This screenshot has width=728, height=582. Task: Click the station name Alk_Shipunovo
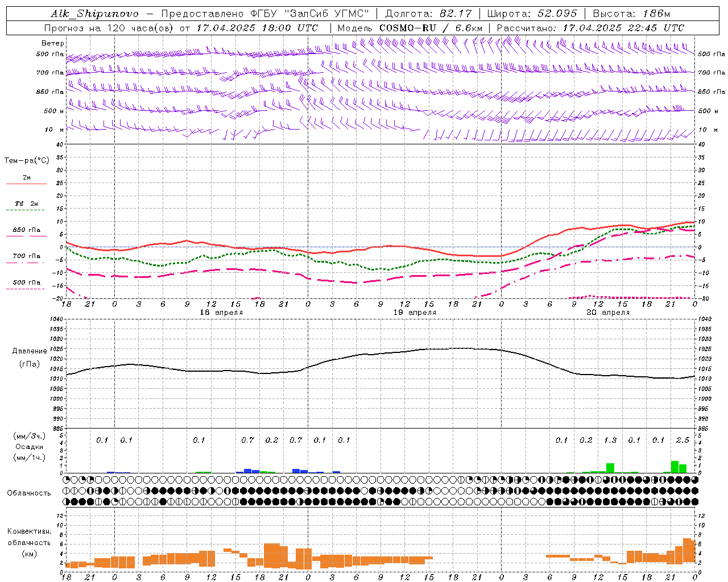tap(94, 14)
